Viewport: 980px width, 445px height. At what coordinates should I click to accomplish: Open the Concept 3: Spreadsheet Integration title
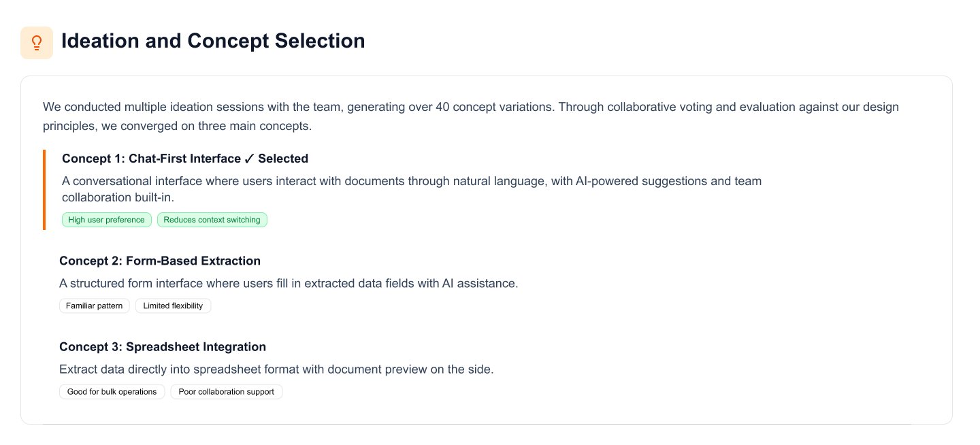[x=163, y=346]
